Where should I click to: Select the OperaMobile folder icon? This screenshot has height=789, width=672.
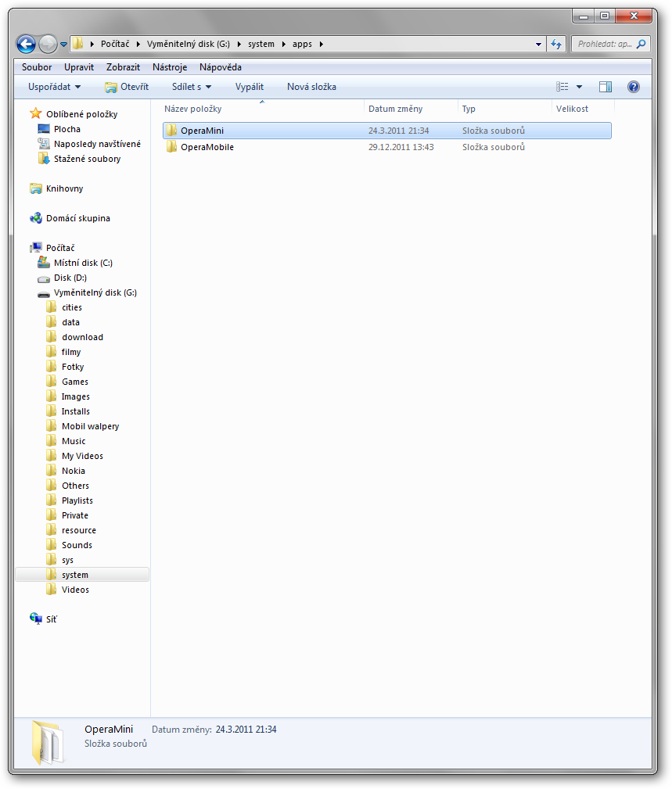(171, 147)
